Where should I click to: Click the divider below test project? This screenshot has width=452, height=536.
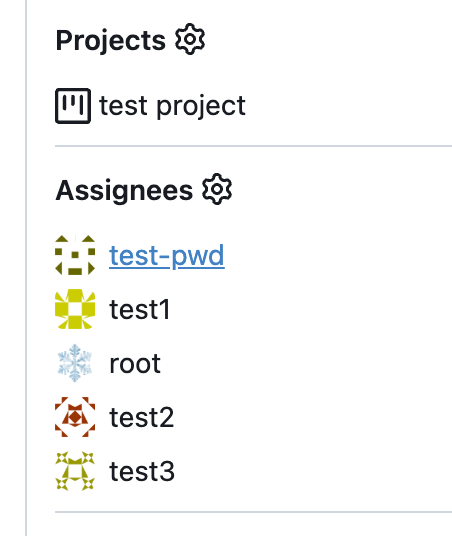(x=253, y=146)
